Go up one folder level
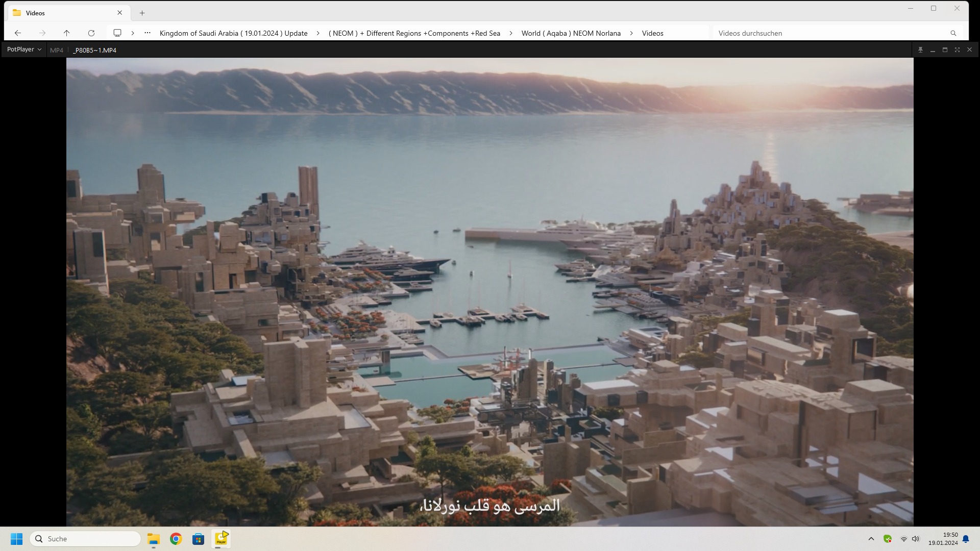 (66, 33)
